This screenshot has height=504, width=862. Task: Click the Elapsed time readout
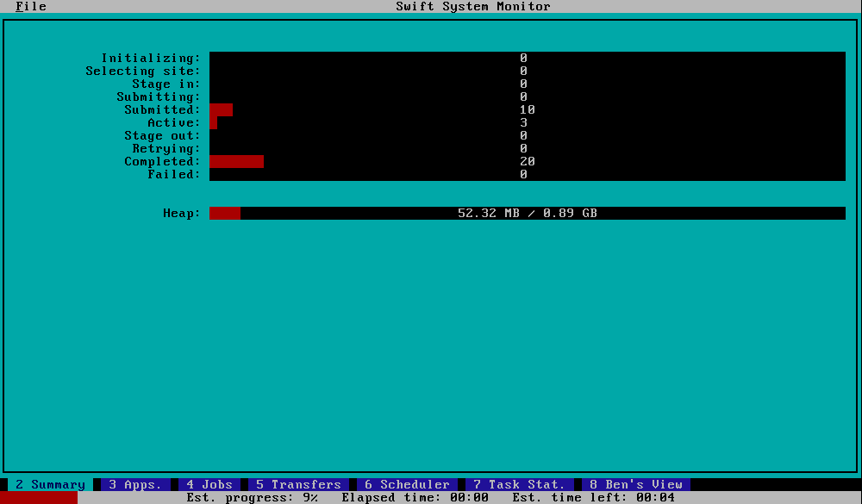tap(415, 497)
